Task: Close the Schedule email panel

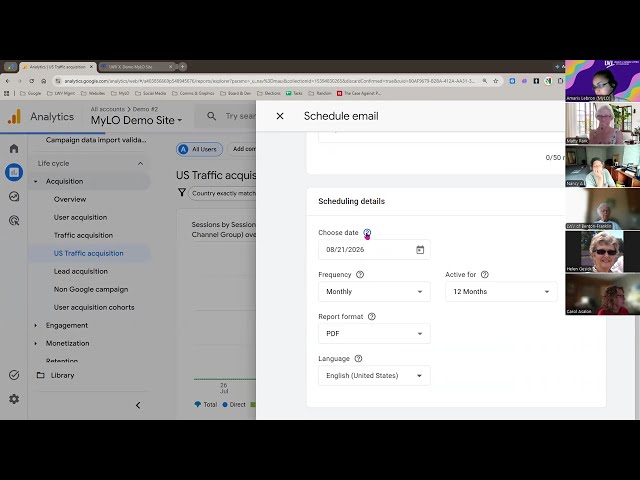Action: click(x=280, y=116)
